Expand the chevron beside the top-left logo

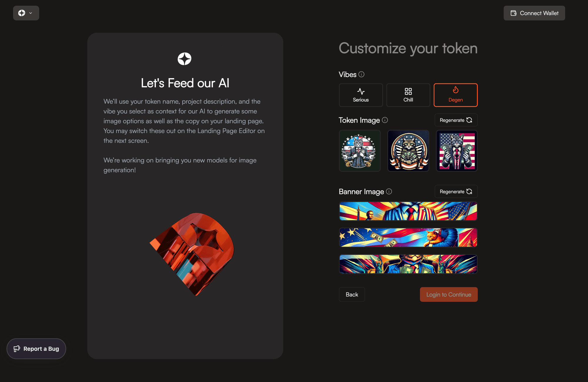point(31,13)
